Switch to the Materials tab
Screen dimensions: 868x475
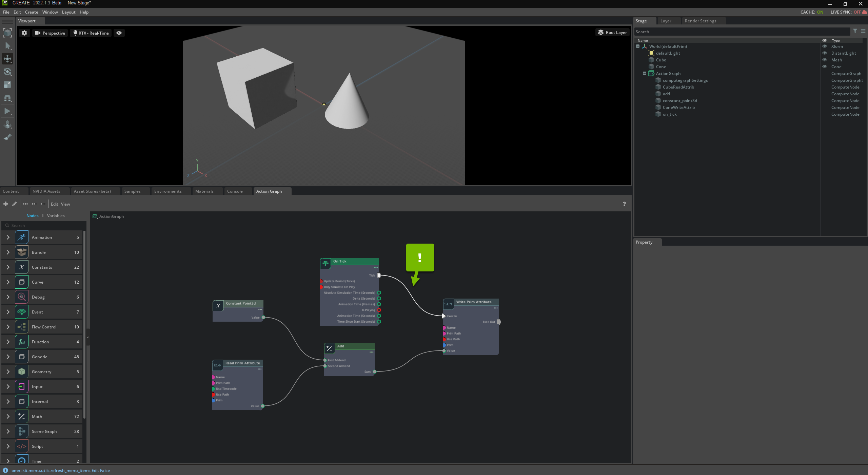coord(204,191)
